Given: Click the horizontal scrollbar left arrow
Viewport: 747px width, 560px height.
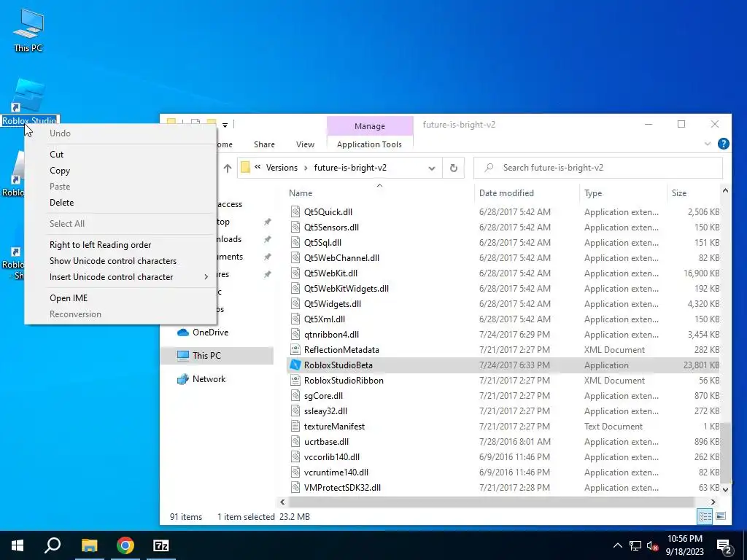Looking at the screenshot, I should 282,502.
